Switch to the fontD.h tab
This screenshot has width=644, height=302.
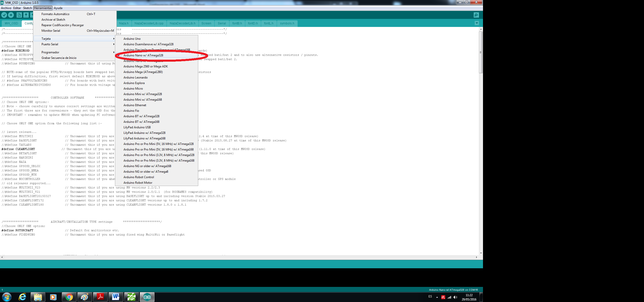coord(253,23)
